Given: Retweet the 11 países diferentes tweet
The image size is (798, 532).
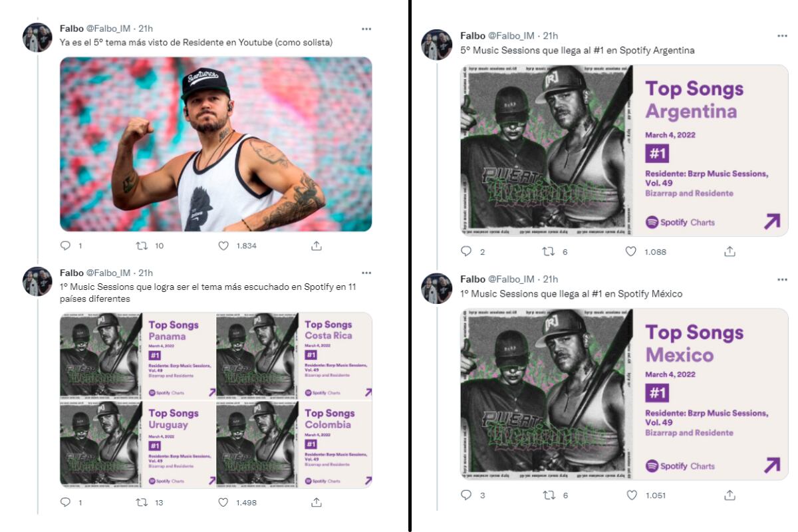Looking at the screenshot, I should click(142, 502).
